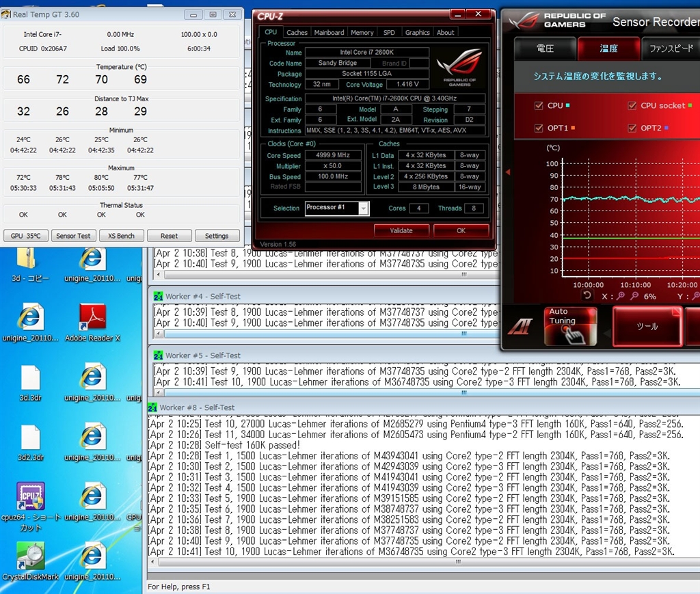Open the Mainboard tab in CPU-Z
Viewport: 700px width, 594px height.
(x=329, y=33)
